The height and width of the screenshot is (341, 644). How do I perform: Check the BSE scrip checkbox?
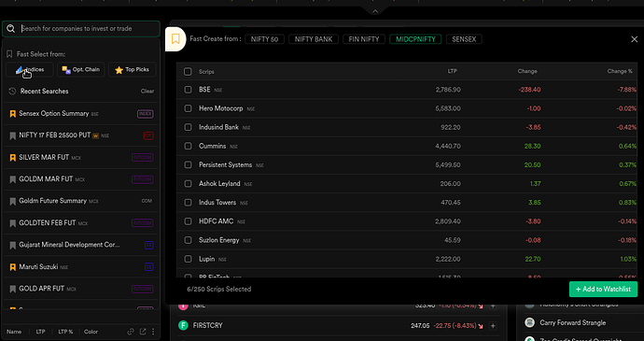click(188, 90)
